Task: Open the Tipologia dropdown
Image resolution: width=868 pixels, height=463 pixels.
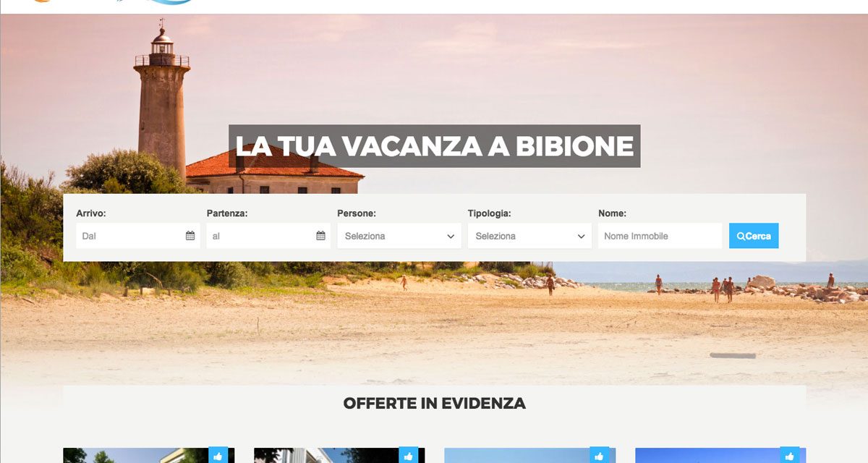Action: click(x=530, y=236)
